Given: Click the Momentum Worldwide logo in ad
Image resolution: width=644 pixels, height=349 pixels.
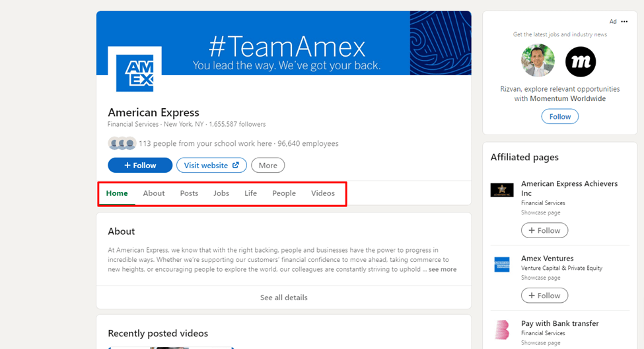Looking at the screenshot, I should click(581, 62).
